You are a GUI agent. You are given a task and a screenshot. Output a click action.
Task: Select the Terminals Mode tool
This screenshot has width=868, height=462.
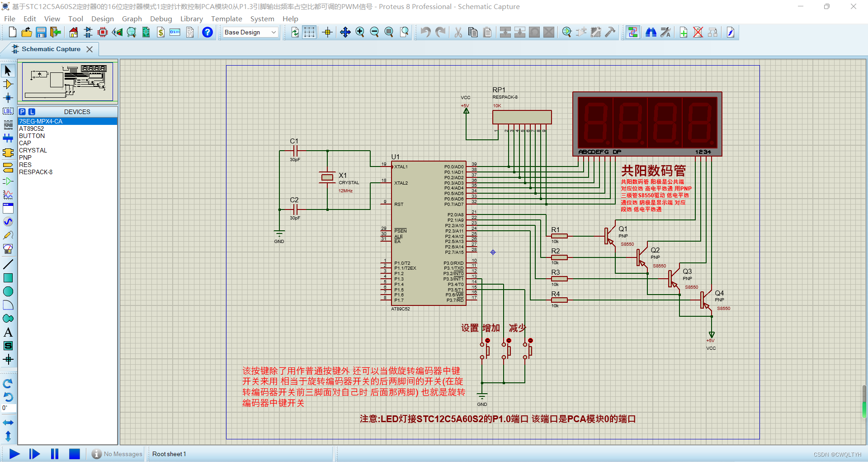coord(8,167)
